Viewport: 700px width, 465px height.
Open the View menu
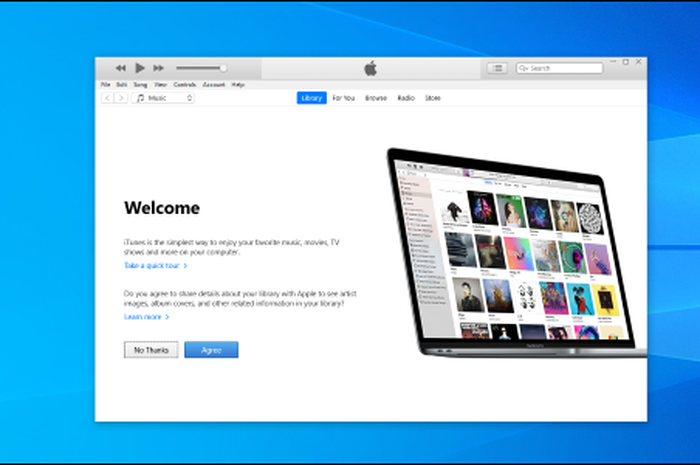(x=160, y=84)
